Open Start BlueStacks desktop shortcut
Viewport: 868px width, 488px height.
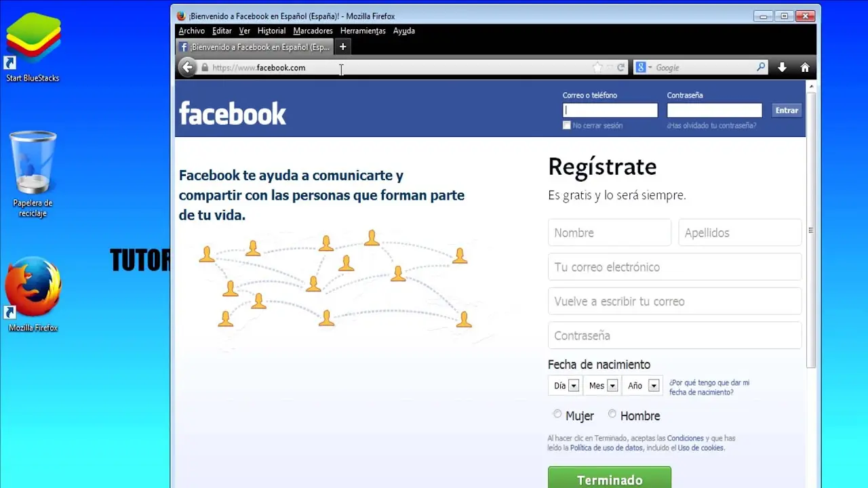click(33, 47)
